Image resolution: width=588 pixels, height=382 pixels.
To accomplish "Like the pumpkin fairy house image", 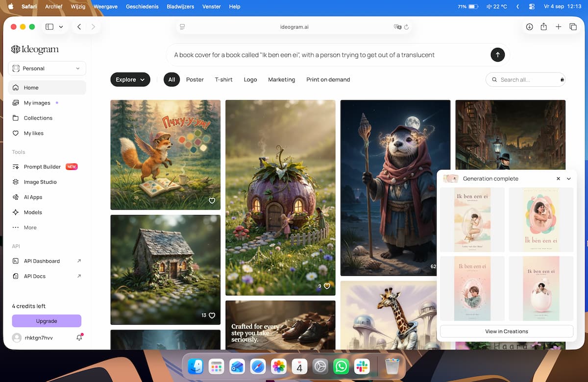I will (327, 286).
